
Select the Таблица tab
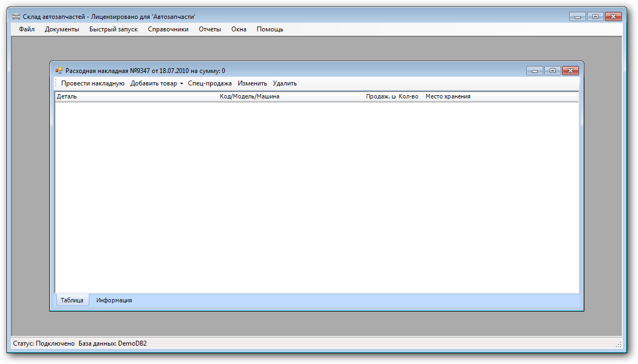pyautogui.click(x=72, y=300)
